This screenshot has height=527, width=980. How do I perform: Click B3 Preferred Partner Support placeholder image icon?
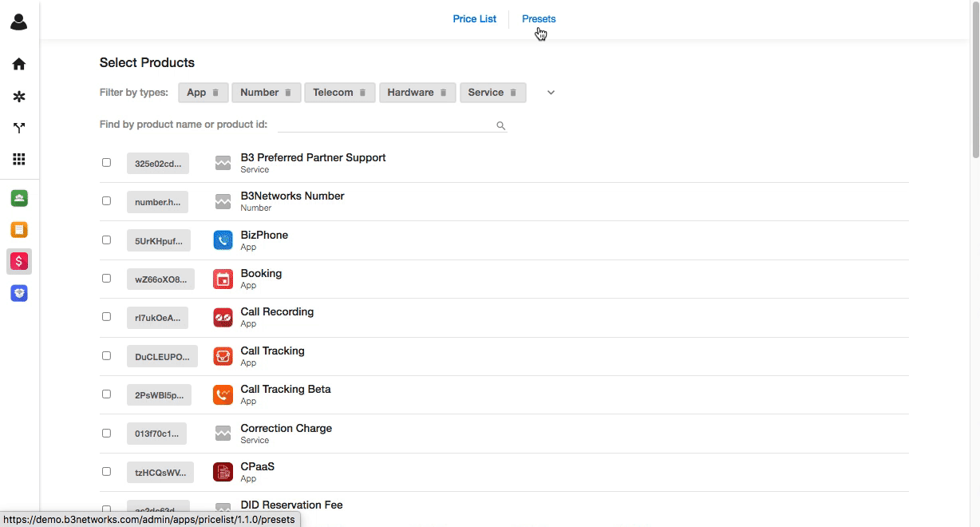coord(223,163)
